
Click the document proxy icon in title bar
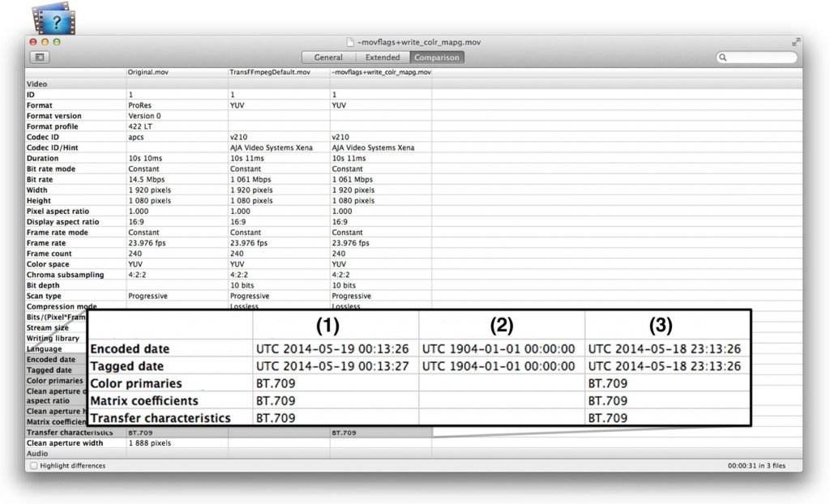coord(350,42)
